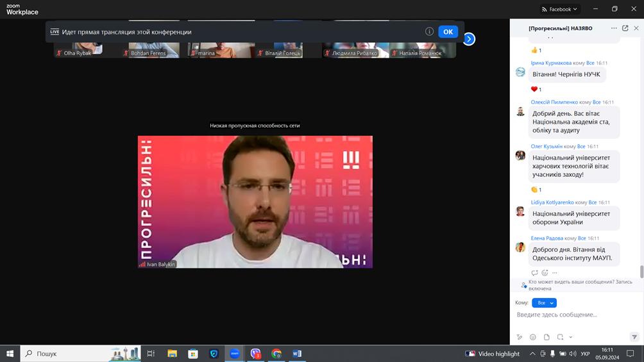
Task: Open text formatting options in chat
Action: click(x=520, y=337)
